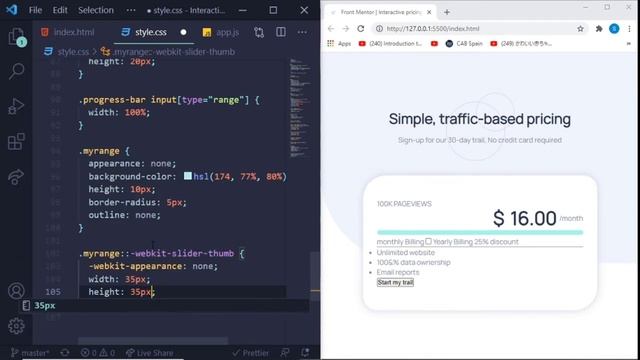Open the Search view in VS Code

click(16, 71)
